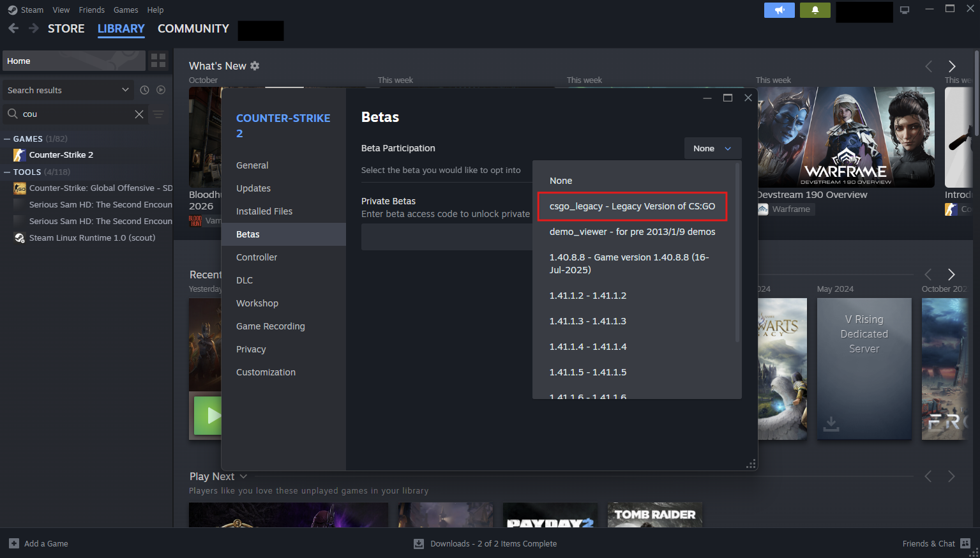Open the Installed Files tab

[283, 211]
